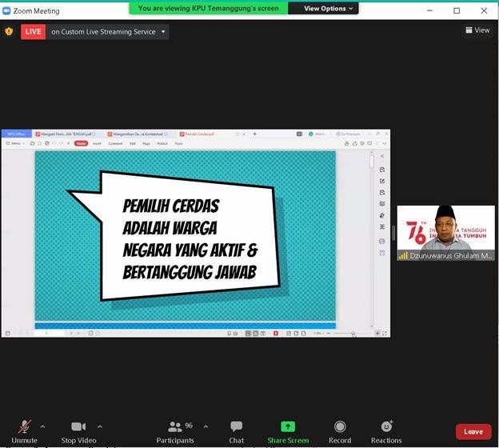Viewport: 499px width, 448px height.
Task: Expand Custom Live Streaming Service dropdown
Action: pyautogui.click(x=164, y=32)
